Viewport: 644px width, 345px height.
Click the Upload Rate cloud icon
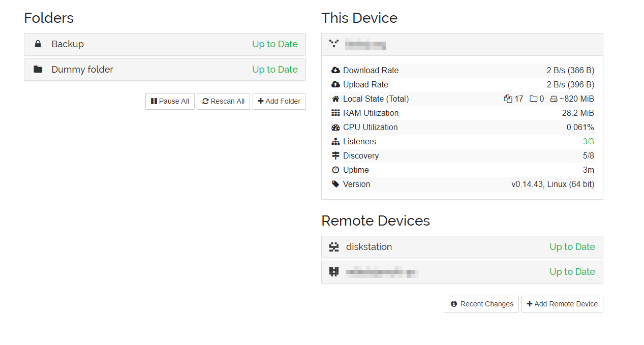click(x=335, y=84)
